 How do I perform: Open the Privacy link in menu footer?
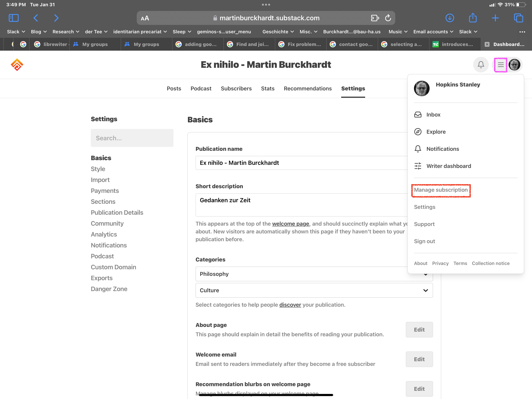[x=440, y=263]
